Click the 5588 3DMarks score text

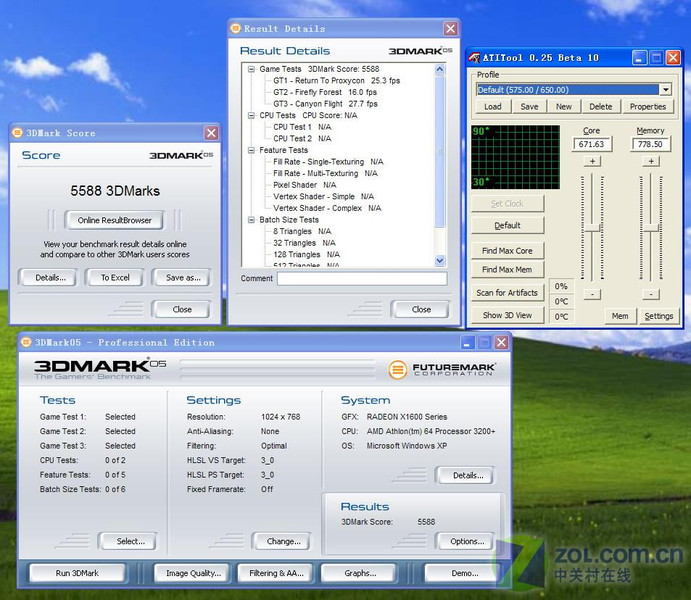click(x=115, y=191)
